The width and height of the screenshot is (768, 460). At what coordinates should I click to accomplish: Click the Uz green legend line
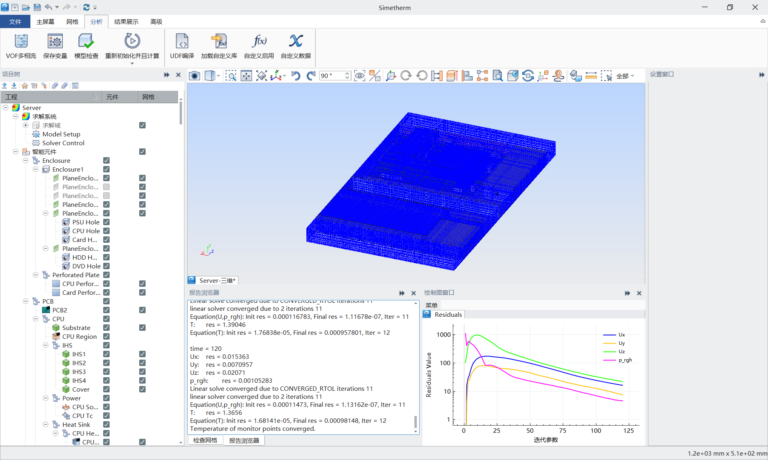[x=609, y=352]
